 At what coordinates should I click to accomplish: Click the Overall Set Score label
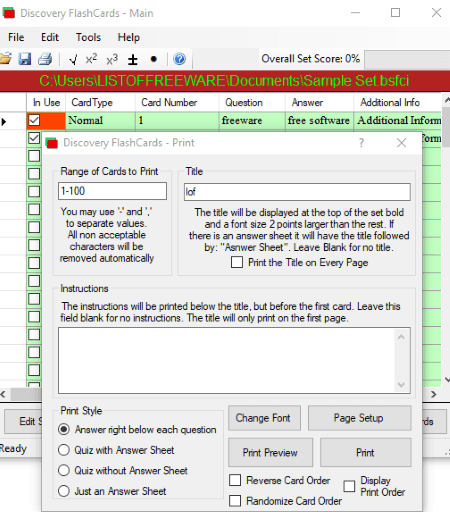pos(311,59)
